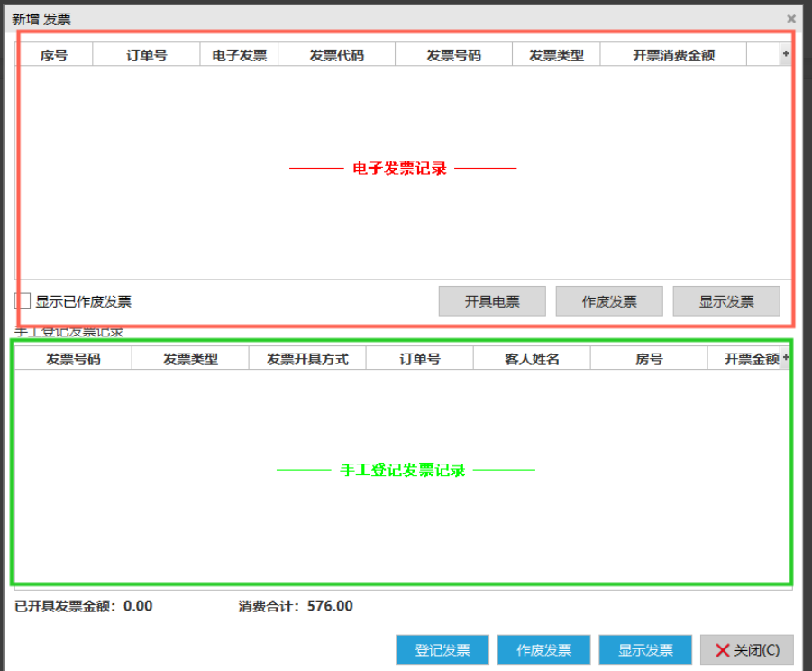
Task: Click the blue 显示发票 button at the bottom
Action: click(x=645, y=650)
